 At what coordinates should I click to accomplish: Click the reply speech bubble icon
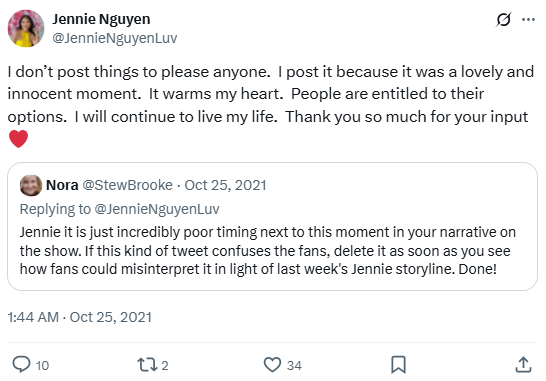22,365
